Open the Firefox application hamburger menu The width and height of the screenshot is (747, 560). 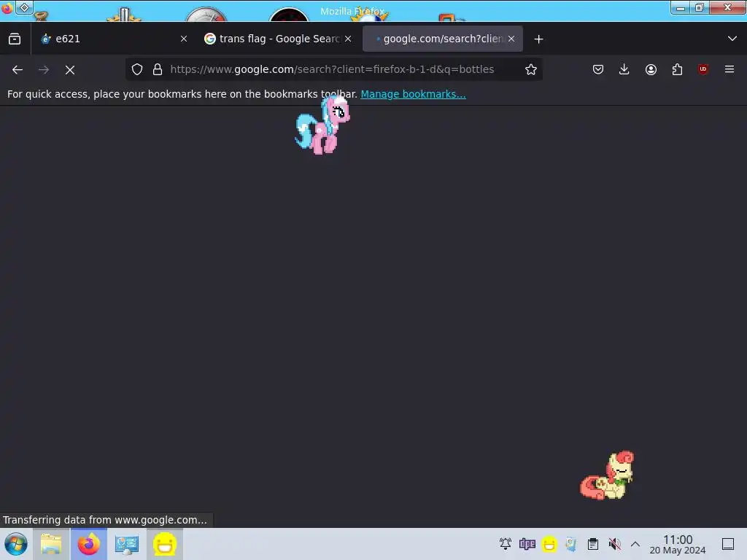729,69
